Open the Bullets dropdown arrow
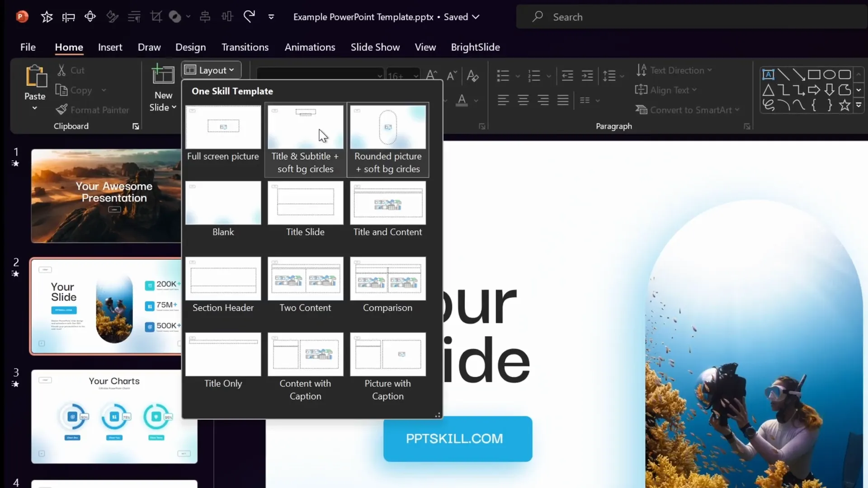This screenshot has width=868, height=488. [x=518, y=76]
